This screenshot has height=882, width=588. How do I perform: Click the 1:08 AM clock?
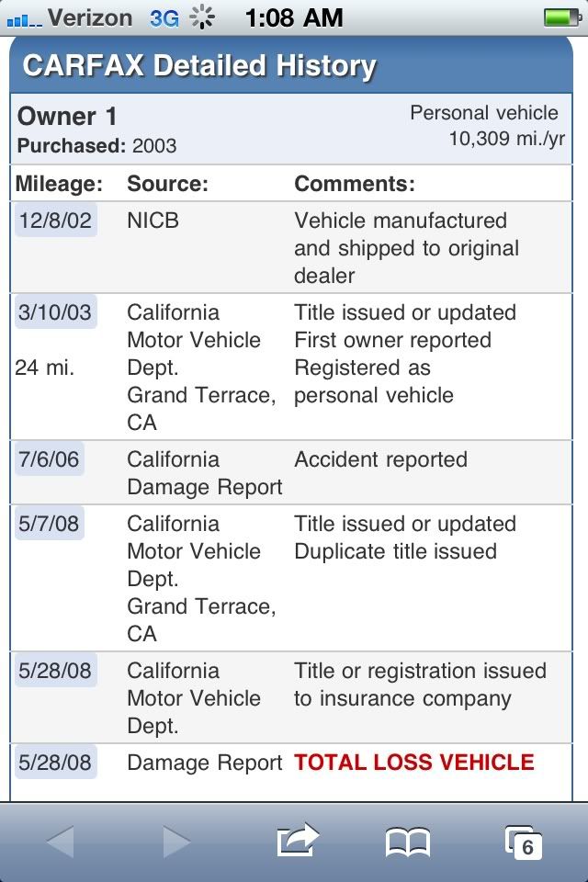(x=294, y=18)
